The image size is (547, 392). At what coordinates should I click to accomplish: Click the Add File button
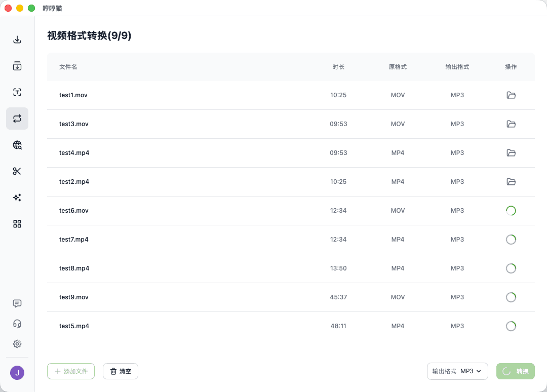click(71, 371)
